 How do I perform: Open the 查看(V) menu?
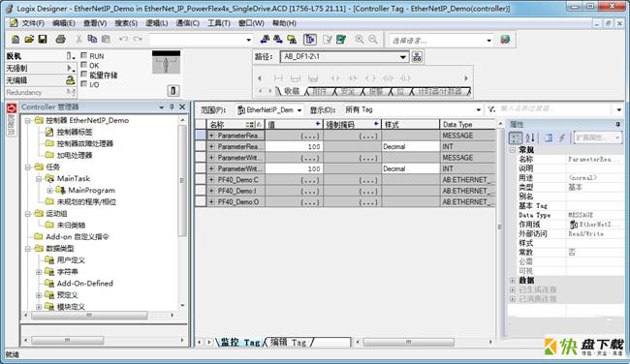[95, 23]
